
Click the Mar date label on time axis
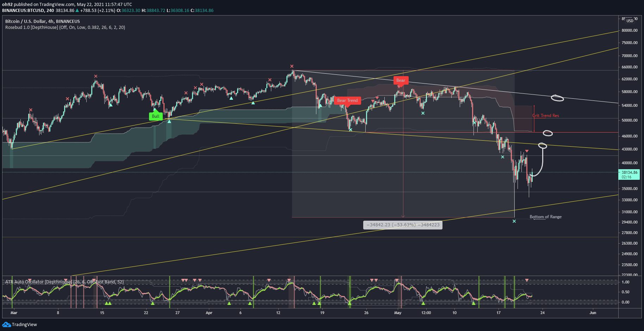14,313
